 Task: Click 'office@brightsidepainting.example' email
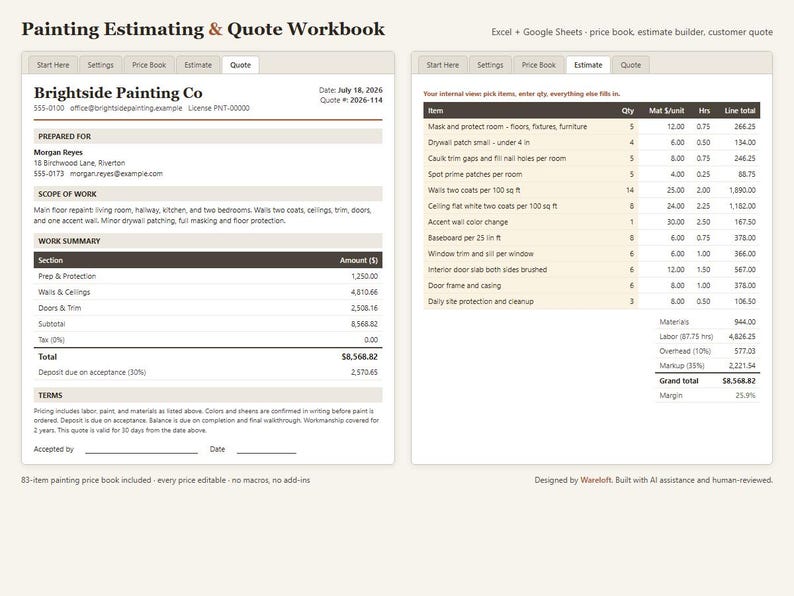click(x=126, y=108)
